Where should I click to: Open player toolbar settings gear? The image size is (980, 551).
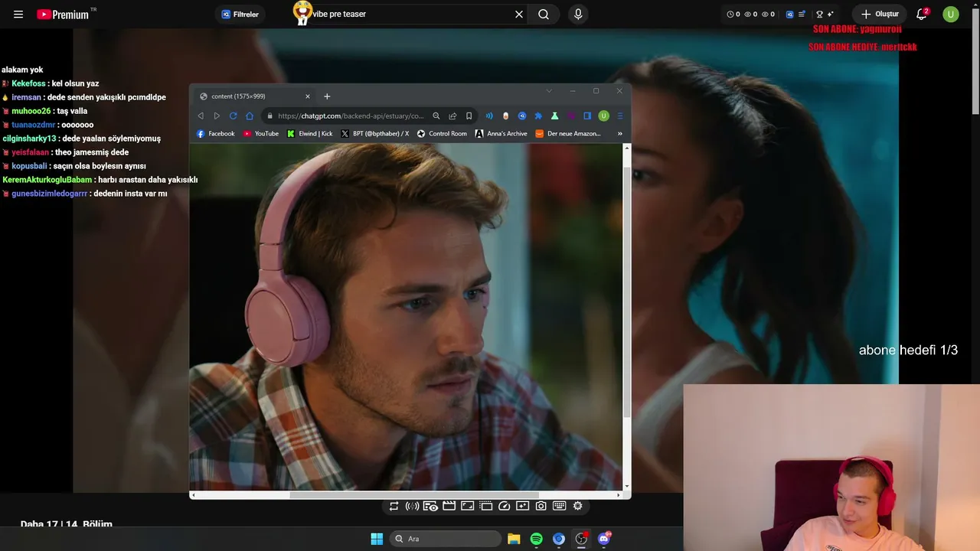coord(578,506)
